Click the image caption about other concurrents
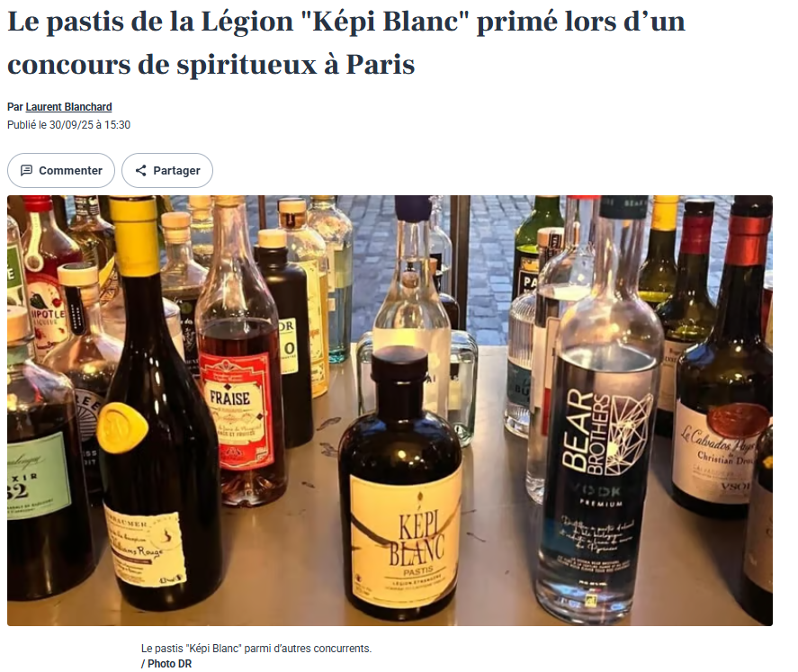This screenshot has width=798, height=672. [256, 649]
